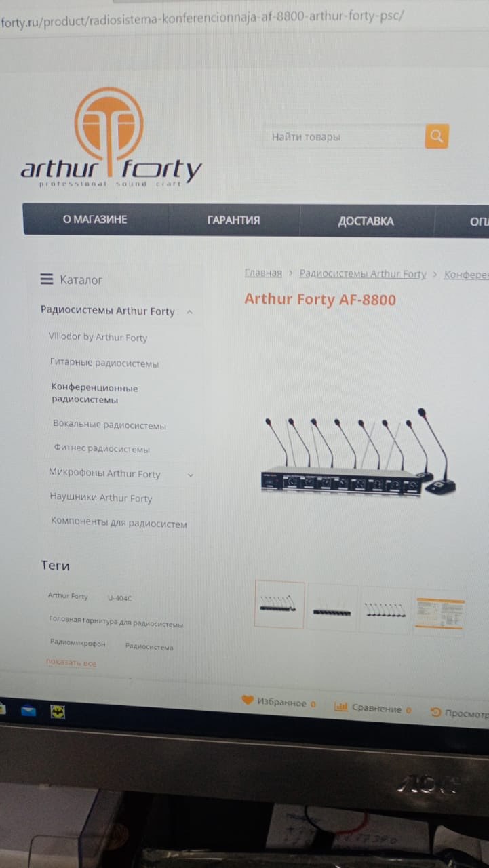Click the Каталог hamburger menu icon
Viewport: 489px width, 868px height.
pos(47,279)
